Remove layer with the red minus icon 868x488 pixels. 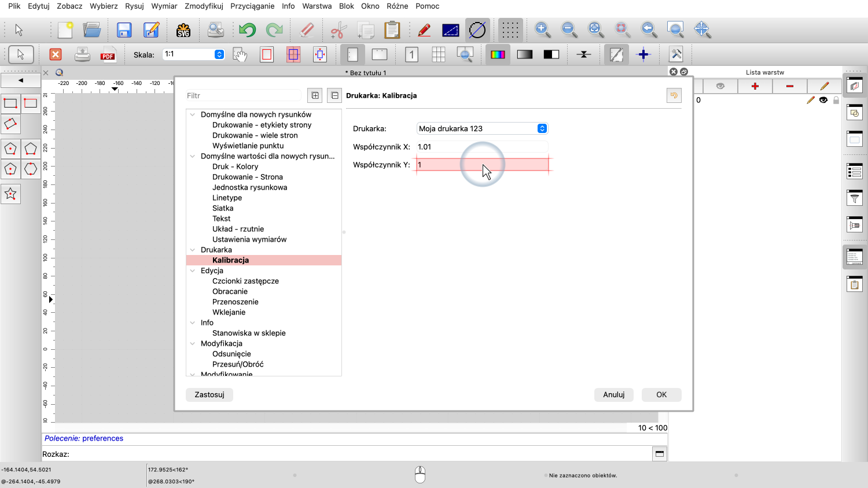point(790,86)
